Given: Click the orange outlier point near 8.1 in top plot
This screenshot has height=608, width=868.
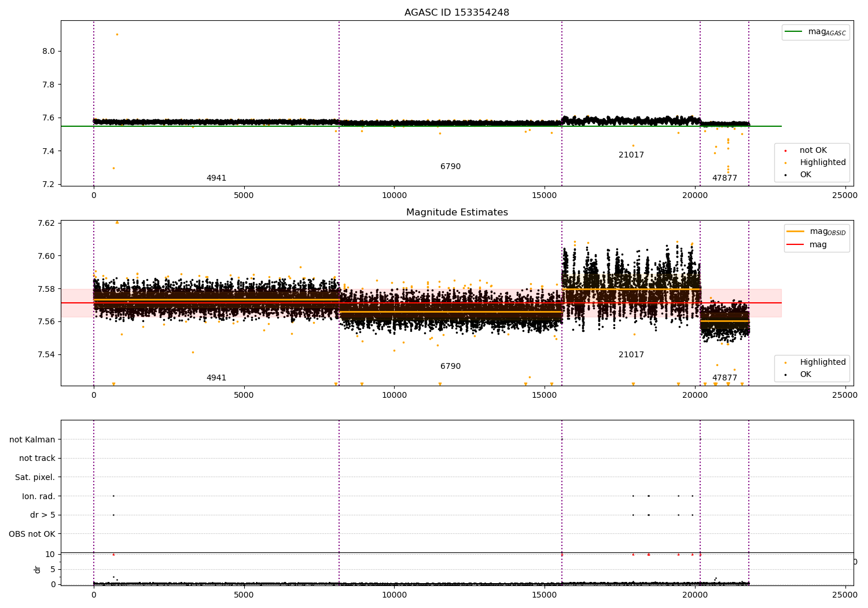Looking at the screenshot, I should point(117,35).
